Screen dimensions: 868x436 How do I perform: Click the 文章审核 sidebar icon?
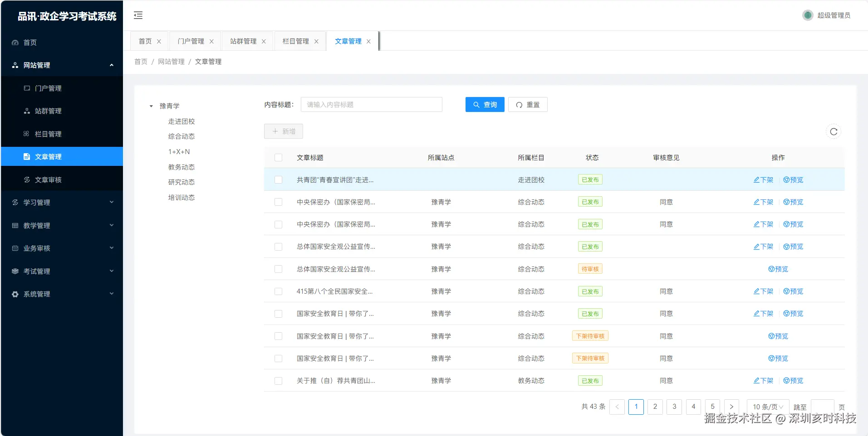27,180
